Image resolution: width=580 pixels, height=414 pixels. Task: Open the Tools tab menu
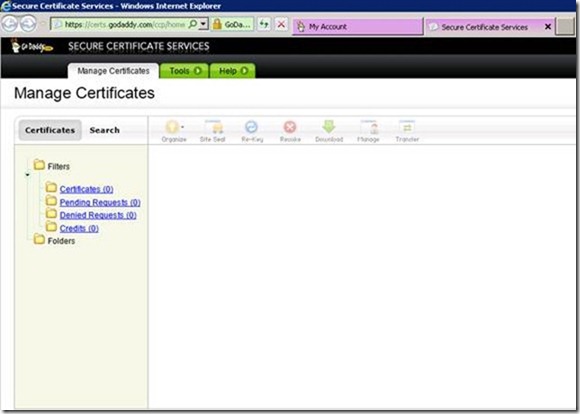click(184, 71)
